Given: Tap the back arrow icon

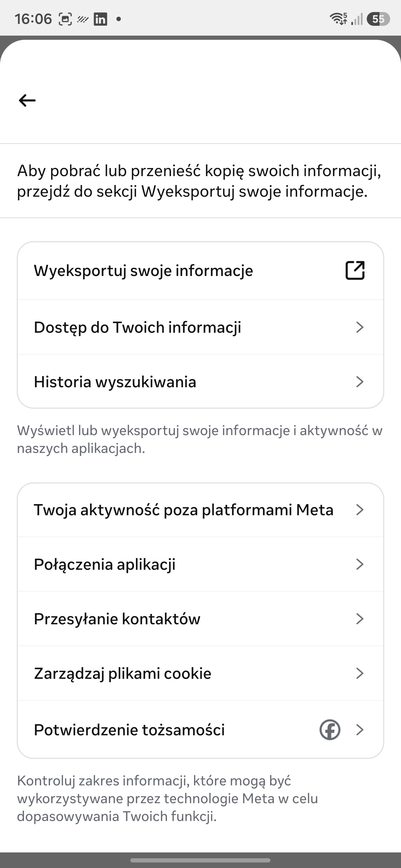Looking at the screenshot, I should [27, 100].
